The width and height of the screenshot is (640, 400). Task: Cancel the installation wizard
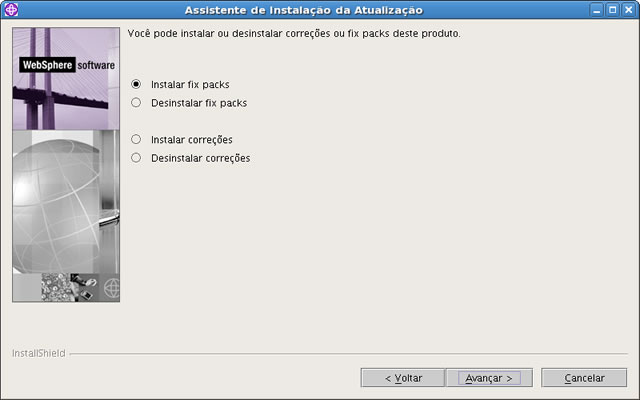[x=584, y=378]
